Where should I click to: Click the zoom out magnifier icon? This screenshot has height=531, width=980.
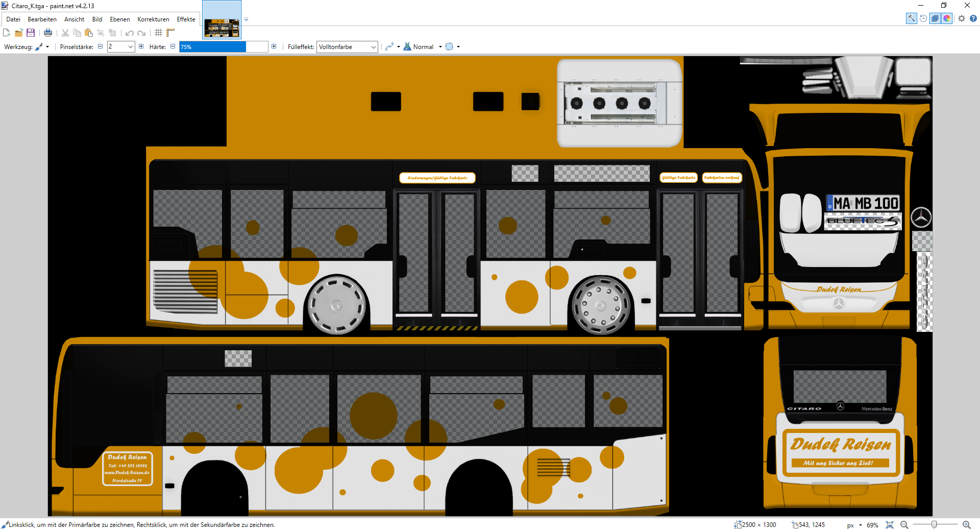coord(904,525)
